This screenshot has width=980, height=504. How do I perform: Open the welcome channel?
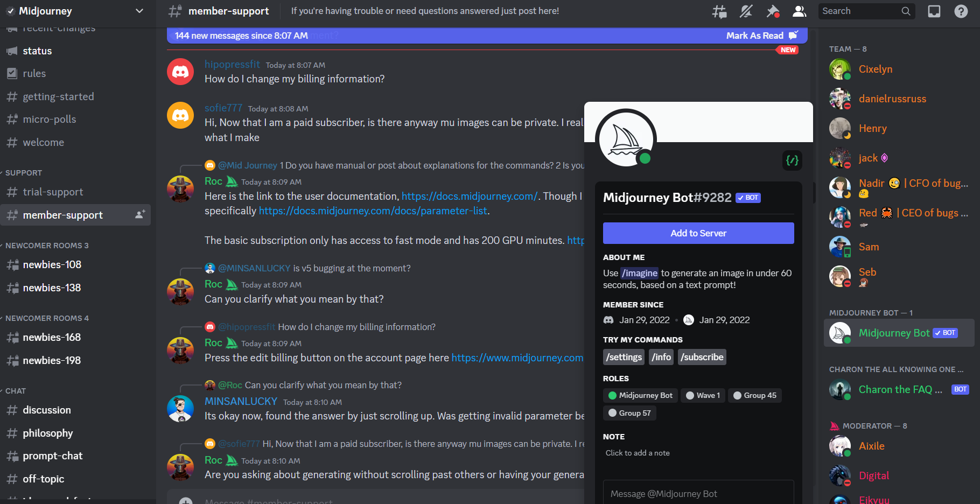(x=75, y=143)
